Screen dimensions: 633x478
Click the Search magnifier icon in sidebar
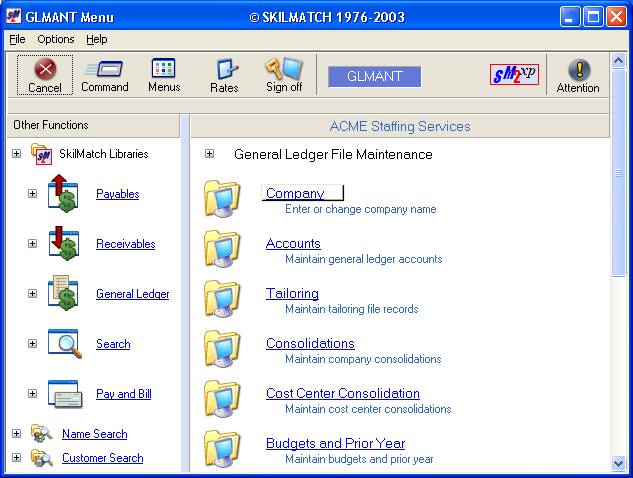63,343
